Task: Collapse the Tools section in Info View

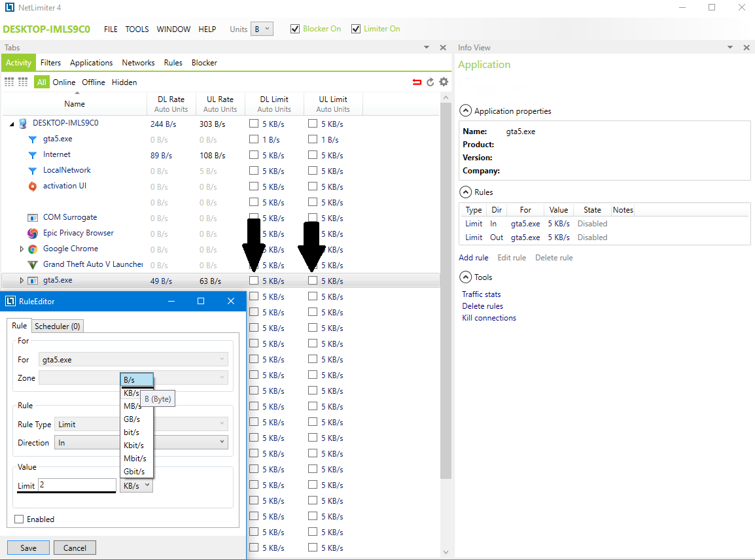Action: [465, 277]
